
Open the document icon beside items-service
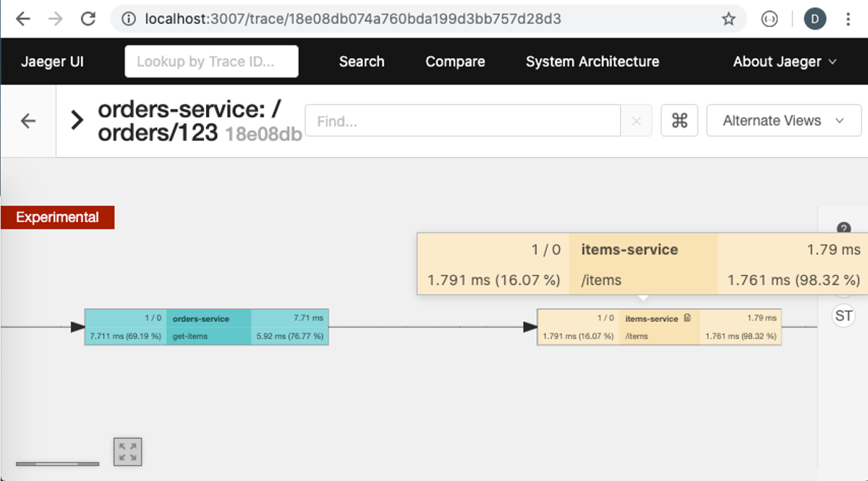coord(687,318)
